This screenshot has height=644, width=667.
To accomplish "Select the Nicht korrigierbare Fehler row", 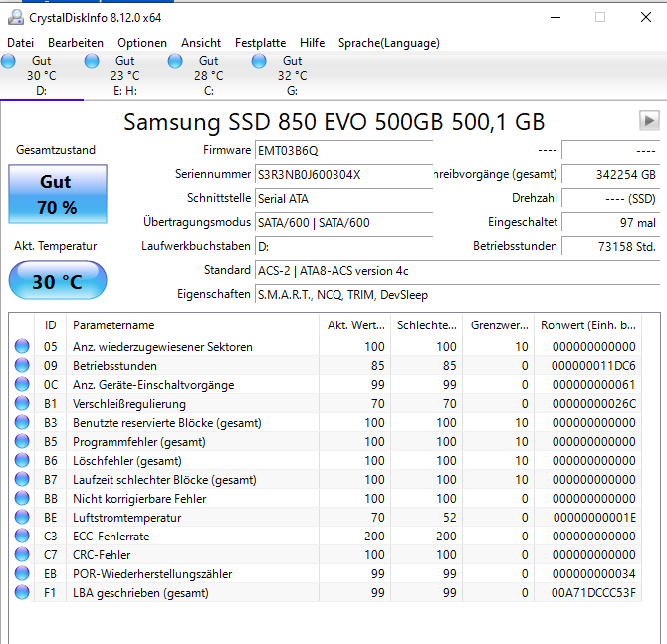I will 326,498.
